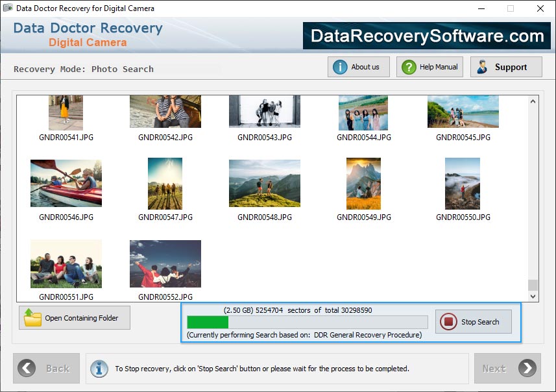Click the Back arrow icon
This screenshot has height=392, width=556.
(27, 368)
